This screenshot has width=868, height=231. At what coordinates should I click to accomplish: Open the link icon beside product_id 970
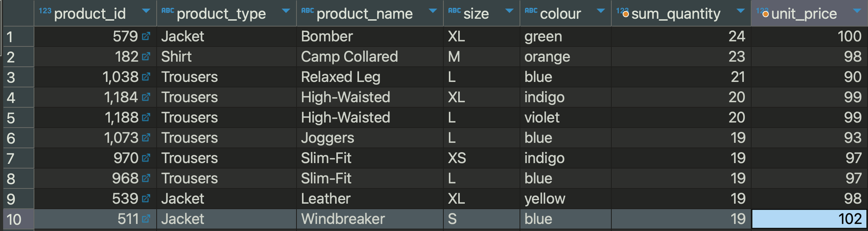146,158
